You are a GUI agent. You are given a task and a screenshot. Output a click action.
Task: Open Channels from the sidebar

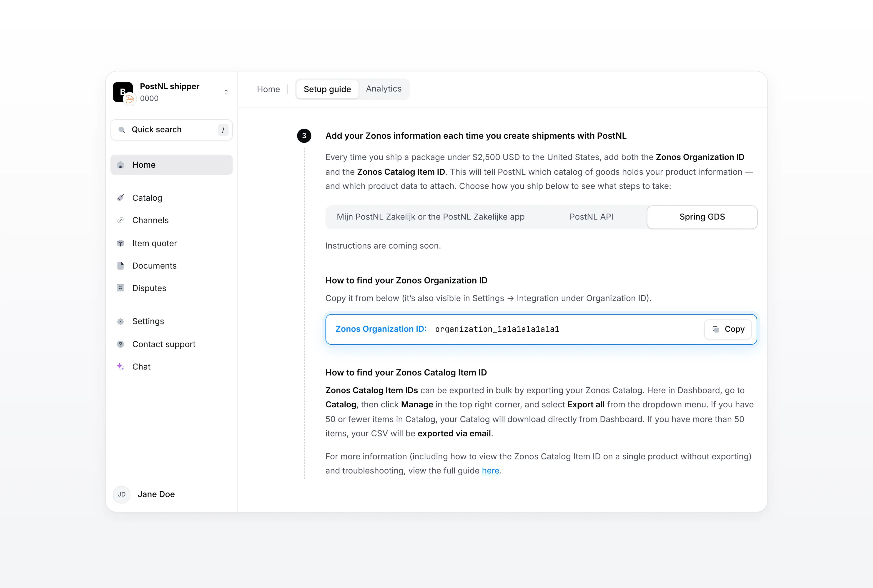tap(171, 220)
